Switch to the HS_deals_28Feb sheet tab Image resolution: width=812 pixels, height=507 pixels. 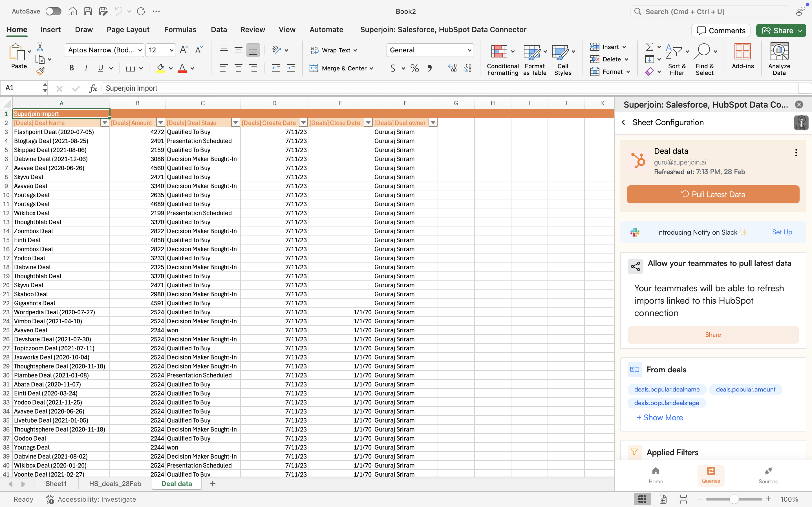pyautogui.click(x=115, y=484)
